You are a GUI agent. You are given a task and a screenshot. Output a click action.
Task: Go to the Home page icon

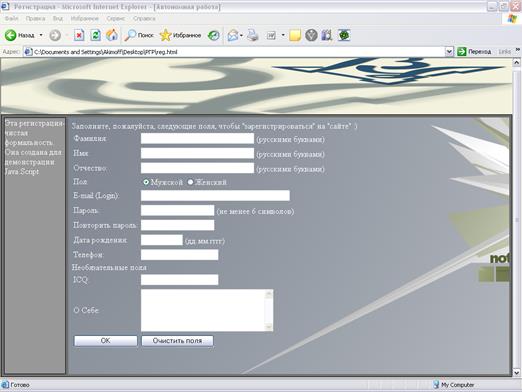tap(112, 35)
